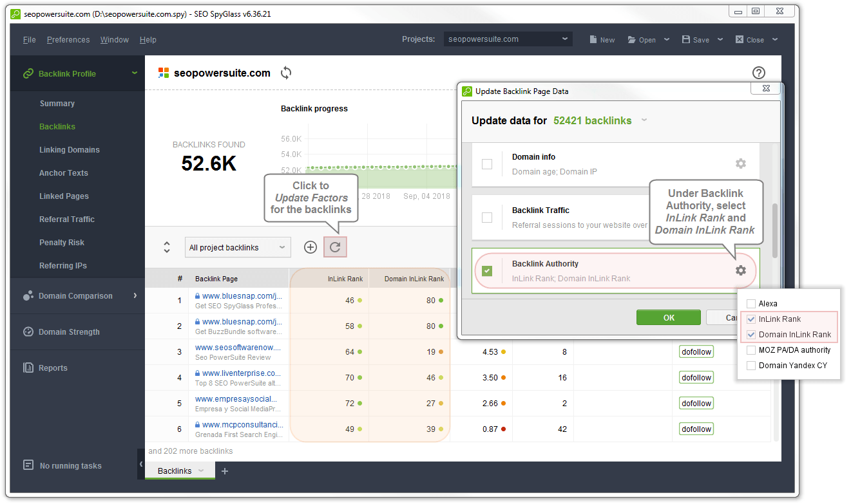Screen dimensions: 851x504
Task: Click the Update Factors refresh icon
Action: 335,247
